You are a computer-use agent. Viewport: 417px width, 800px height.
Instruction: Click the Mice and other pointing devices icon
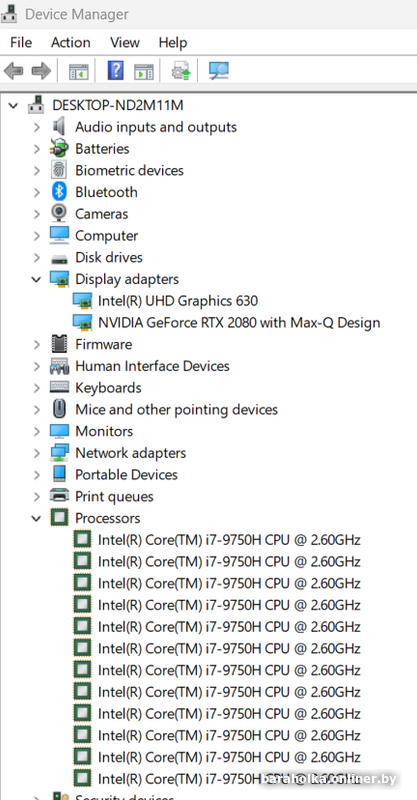click(59, 409)
